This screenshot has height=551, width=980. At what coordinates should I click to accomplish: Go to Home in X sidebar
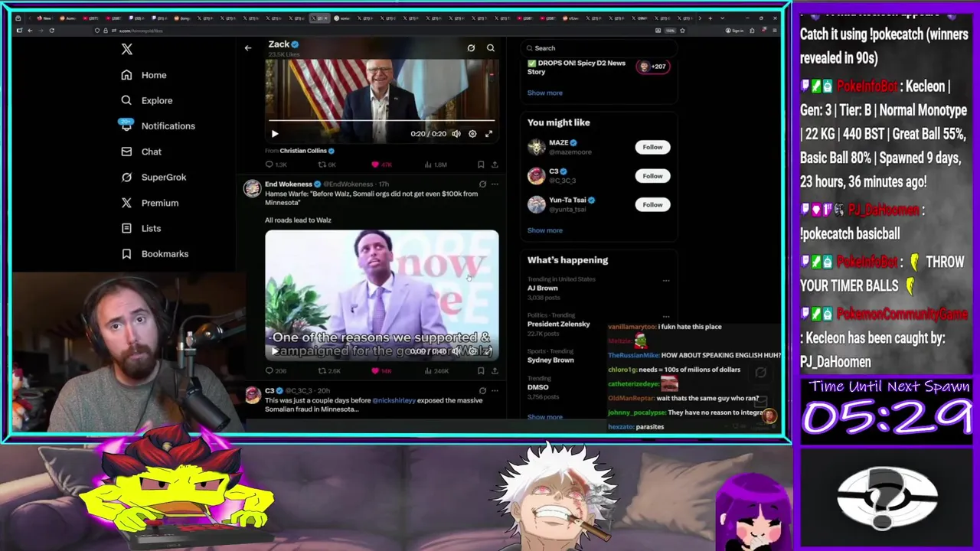tap(144, 75)
